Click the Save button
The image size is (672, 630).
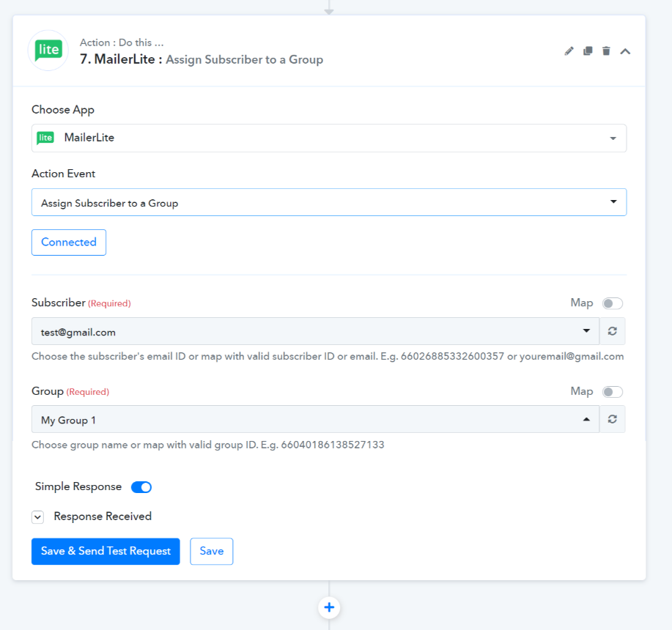212,551
